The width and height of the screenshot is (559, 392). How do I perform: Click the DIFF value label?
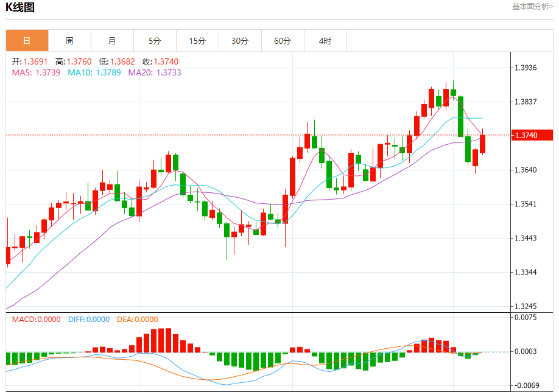[88, 319]
